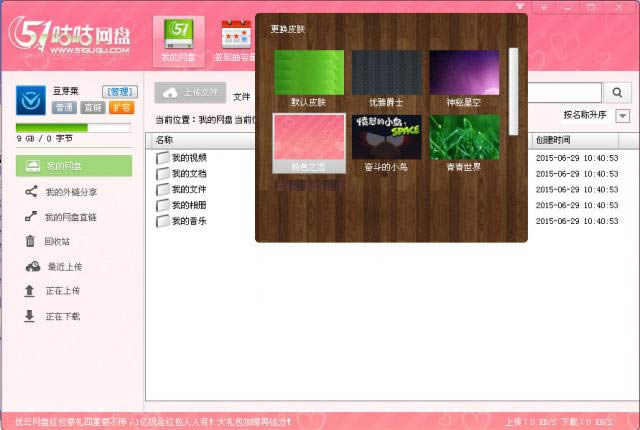This screenshot has width=640, height=430.
Task: Open 我的网盘 in the top toolbar
Action: pyautogui.click(x=180, y=42)
